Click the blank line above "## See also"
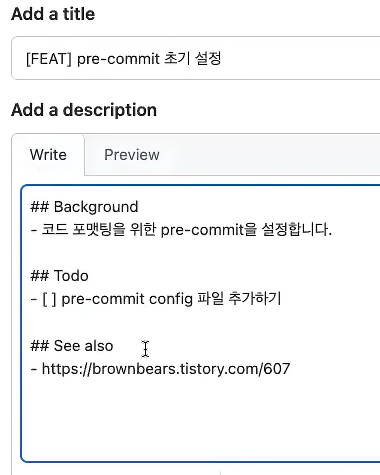This screenshot has height=475, width=380. 200,322
